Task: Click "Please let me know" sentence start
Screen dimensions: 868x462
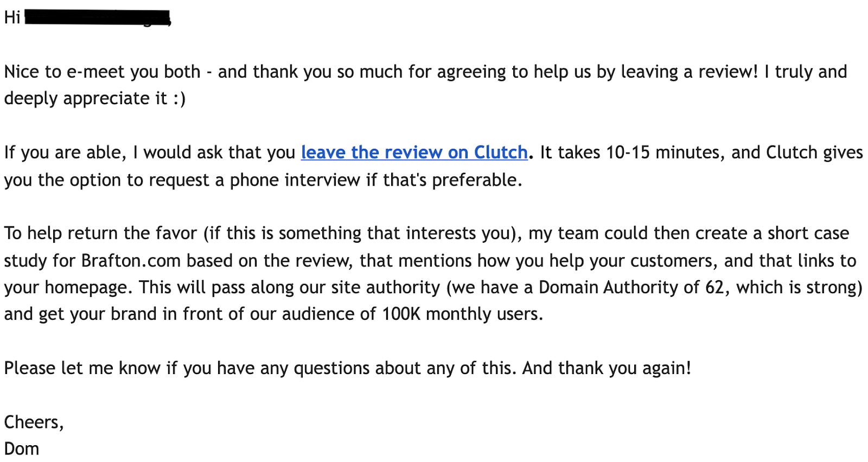Action: 82,368
